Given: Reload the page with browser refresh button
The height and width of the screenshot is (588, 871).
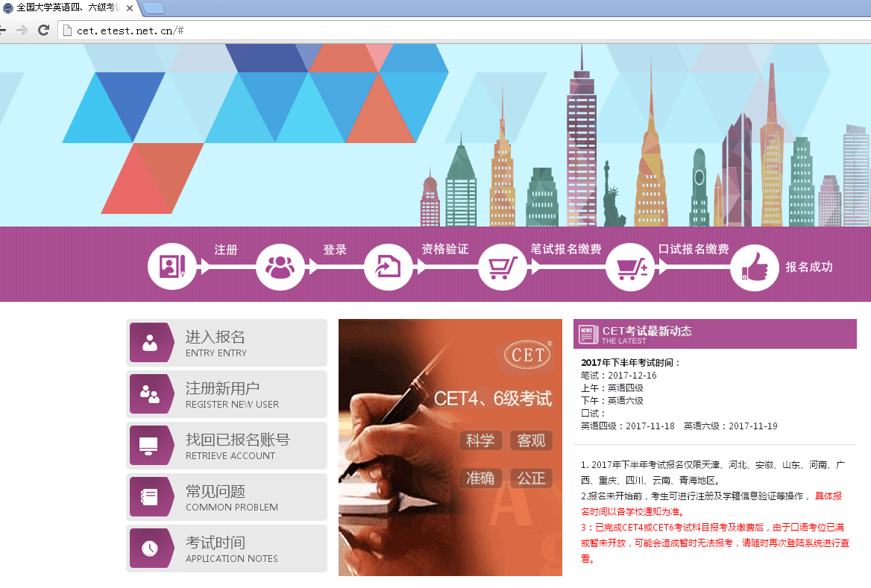Looking at the screenshot, I should tap(43, 30).
